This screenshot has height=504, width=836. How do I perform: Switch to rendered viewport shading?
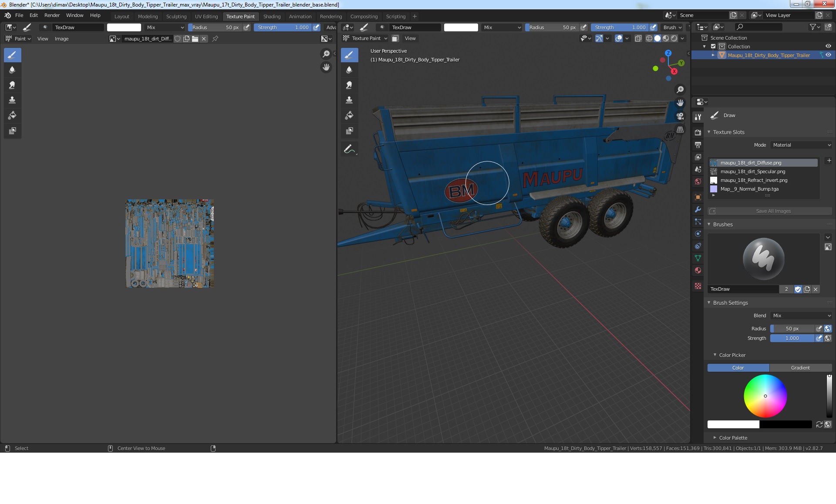674,39
